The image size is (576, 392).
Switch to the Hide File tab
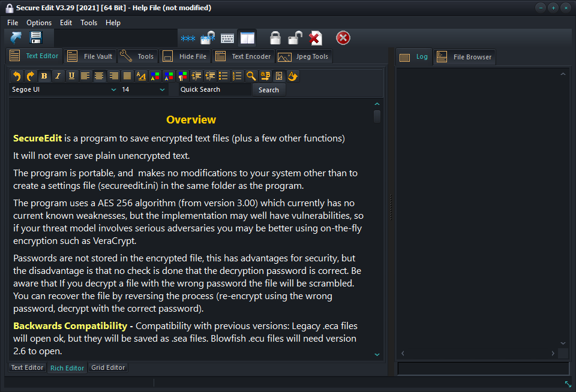pyautogui.click(x=185, y=56)
